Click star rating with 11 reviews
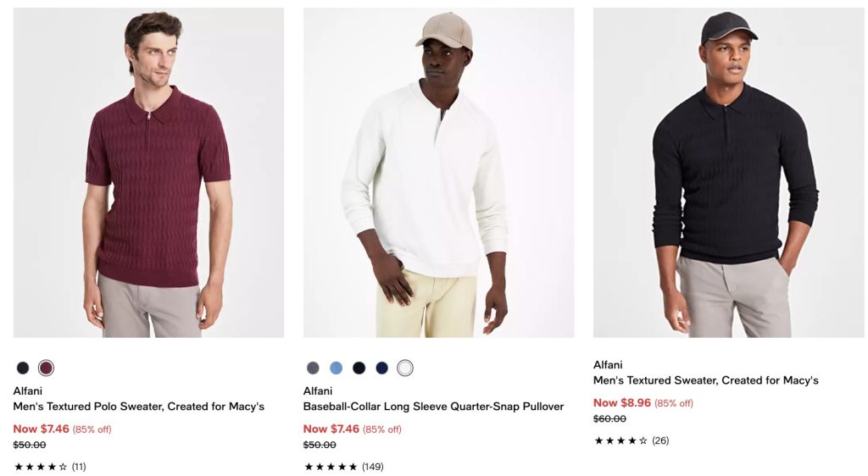The width and height of the screenshot is (868, 476). (41, 467)
